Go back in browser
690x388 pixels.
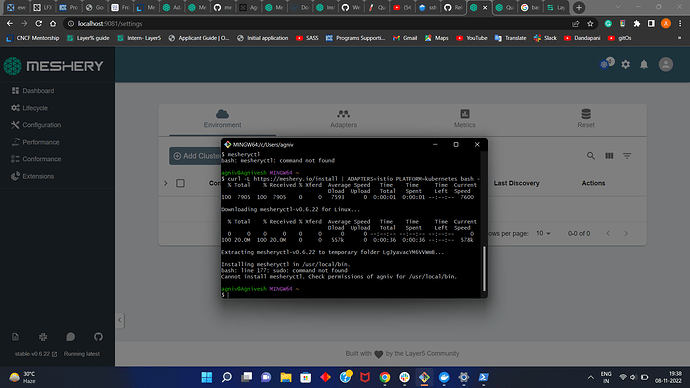click(x=10, y=24)
